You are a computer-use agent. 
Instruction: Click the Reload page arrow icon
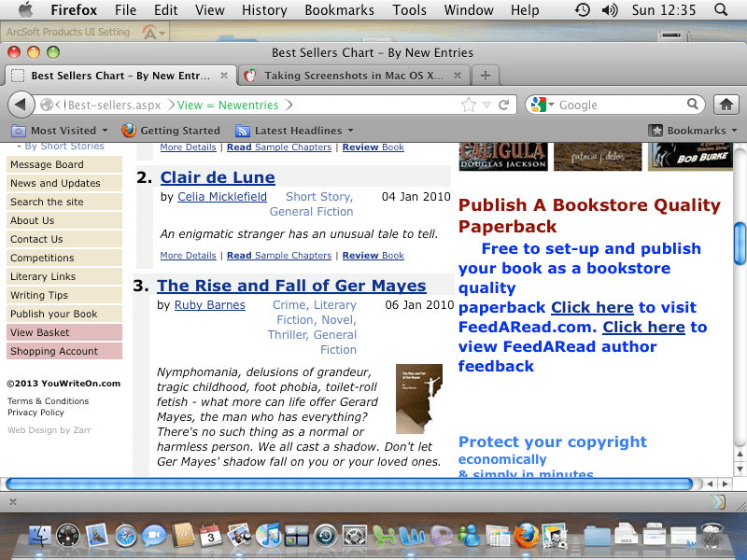click(x=503, y=105)
